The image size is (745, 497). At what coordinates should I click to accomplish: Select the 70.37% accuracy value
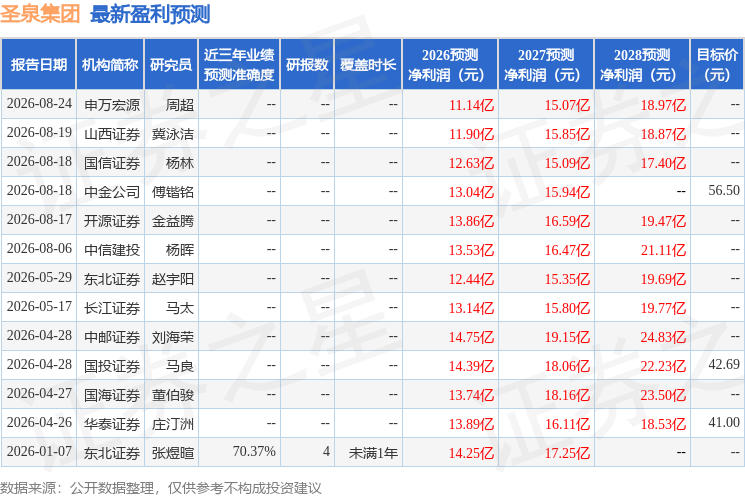tap(254, 451)
